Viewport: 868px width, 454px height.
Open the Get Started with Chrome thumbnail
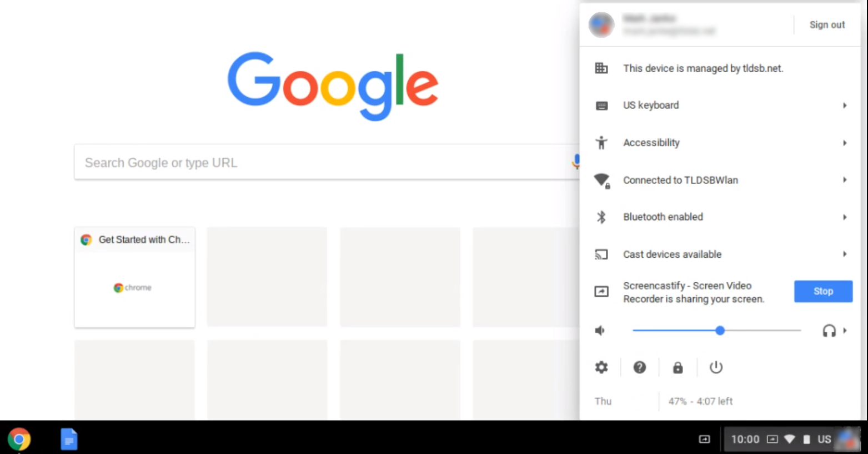(134, 277)
